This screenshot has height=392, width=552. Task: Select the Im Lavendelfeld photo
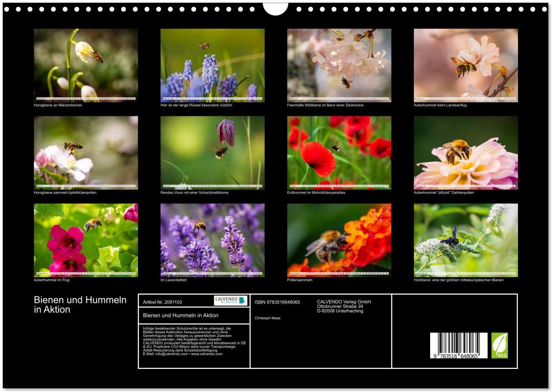point(212,240)
